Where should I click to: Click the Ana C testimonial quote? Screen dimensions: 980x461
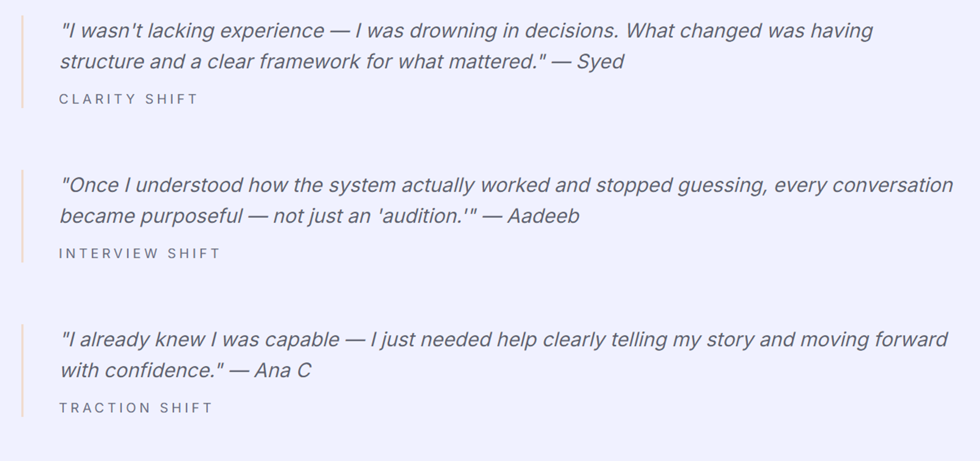tap(504, 355)
